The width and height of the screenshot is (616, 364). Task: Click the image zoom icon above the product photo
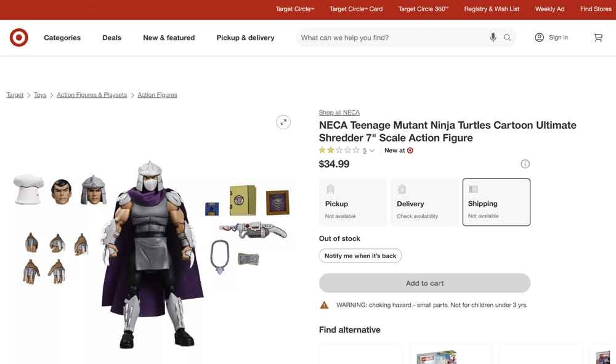tap(283, 122)
